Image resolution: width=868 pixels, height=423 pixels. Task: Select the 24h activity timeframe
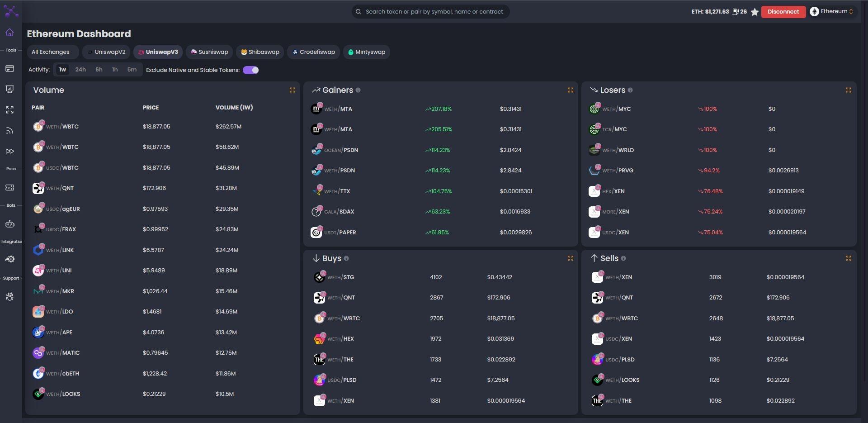pyautogui.click(x=80, y=70)
